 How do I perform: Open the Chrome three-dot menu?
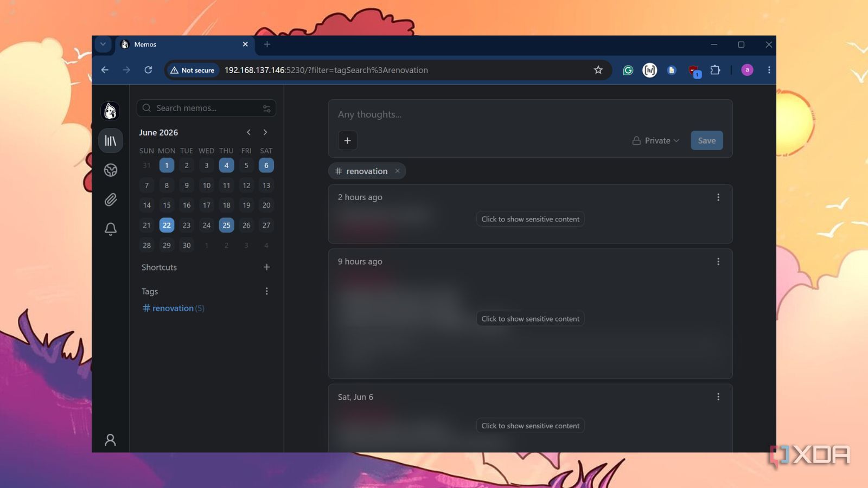click(x=769, y=70)
